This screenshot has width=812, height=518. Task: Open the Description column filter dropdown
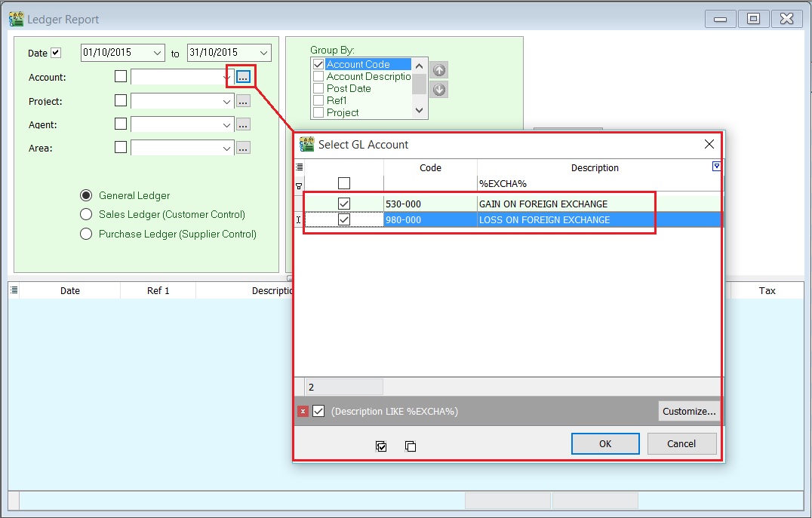717,167
